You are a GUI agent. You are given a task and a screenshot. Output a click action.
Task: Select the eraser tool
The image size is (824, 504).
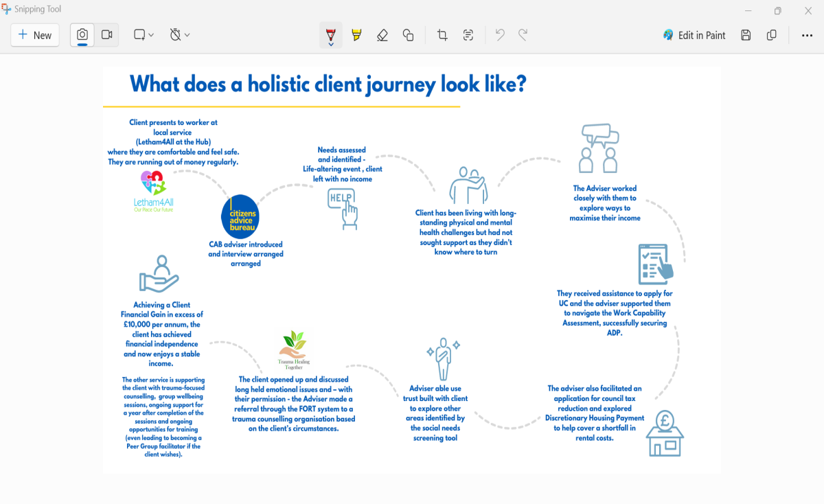pyautogui.click(x=382, y=35)
